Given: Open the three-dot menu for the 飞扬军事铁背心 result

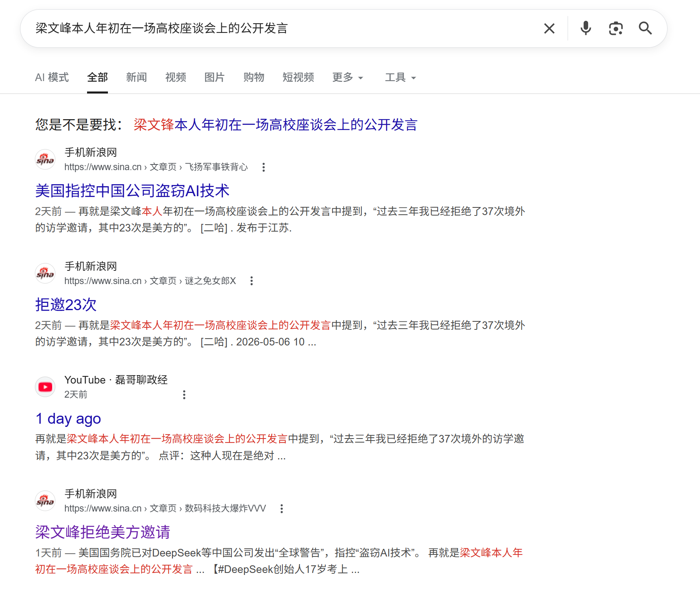Looking at the screenshot, I should coord(264,167).
